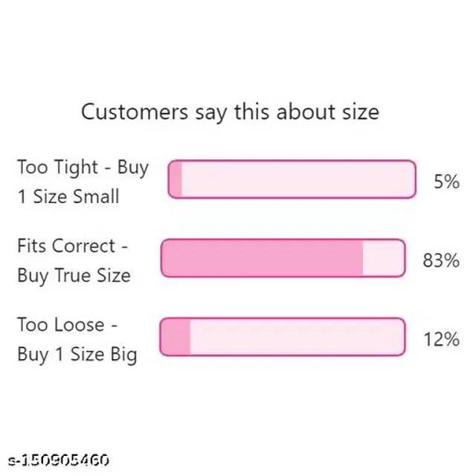Click the empty part of Too Loose bar
The width and height of the screenshot is (476, 476).
point(297,337)
